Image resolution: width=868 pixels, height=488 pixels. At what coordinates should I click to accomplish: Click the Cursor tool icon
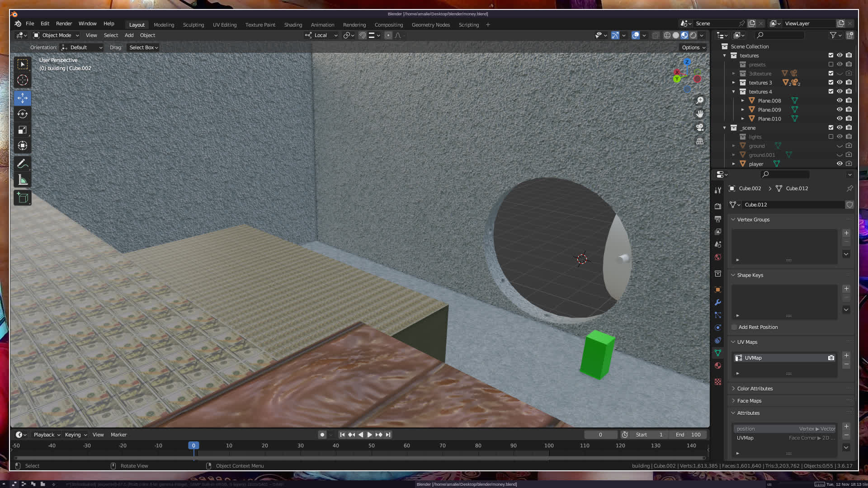[x=23, y=80]
